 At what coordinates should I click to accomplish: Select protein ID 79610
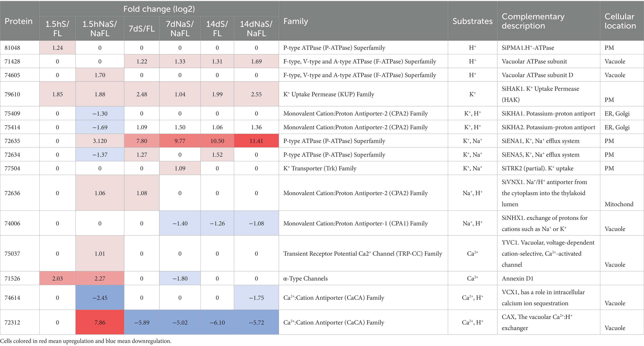[12, 94]
